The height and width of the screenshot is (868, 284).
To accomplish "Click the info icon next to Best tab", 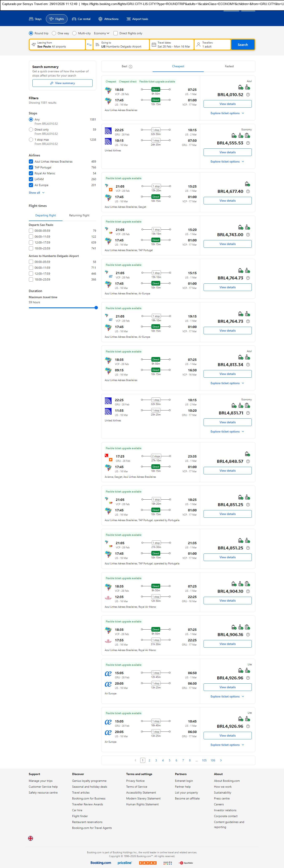I will 131,67.
